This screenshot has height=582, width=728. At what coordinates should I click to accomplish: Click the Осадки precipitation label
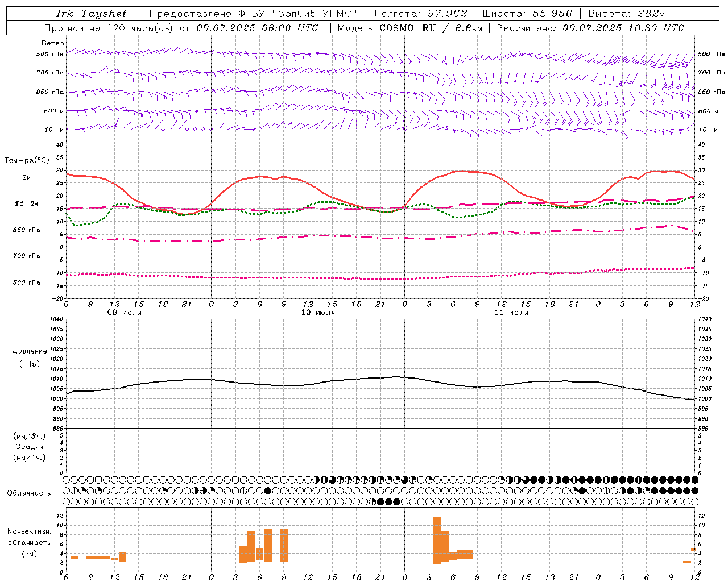tap(30, 447)
